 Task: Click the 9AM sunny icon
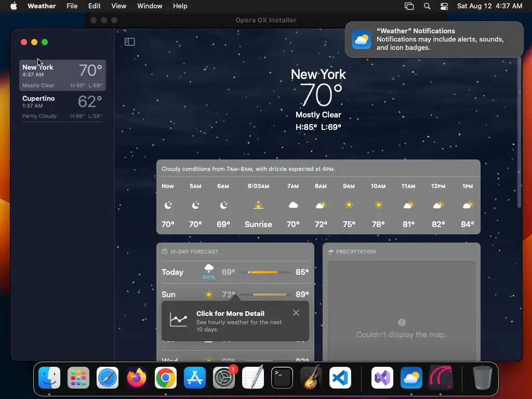[x=349, y=205]
